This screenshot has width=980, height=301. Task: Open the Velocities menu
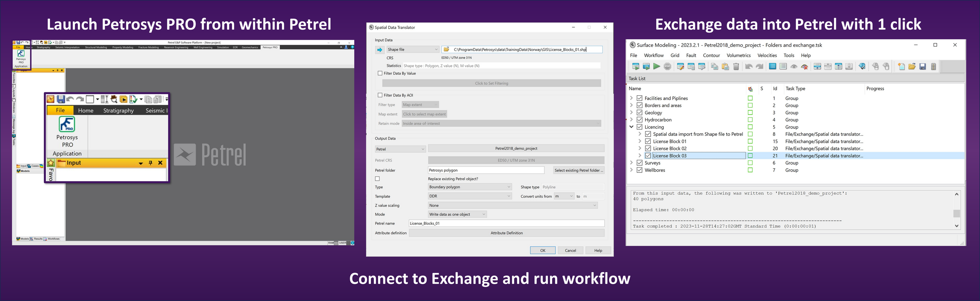[x=767, y=55]
